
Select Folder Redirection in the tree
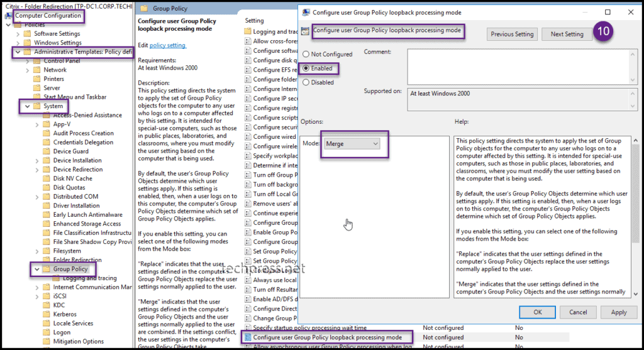point(77,260)
